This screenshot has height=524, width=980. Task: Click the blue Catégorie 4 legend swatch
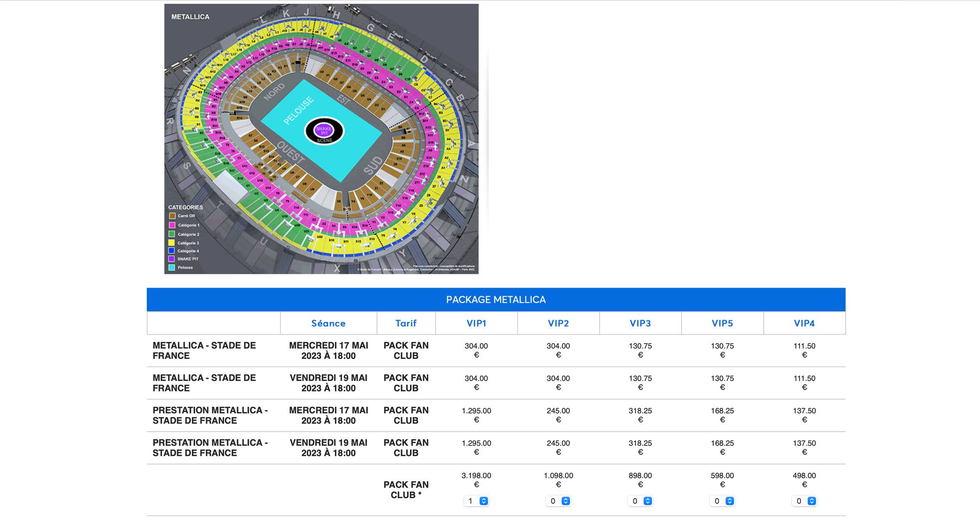[x=172, y=251]
